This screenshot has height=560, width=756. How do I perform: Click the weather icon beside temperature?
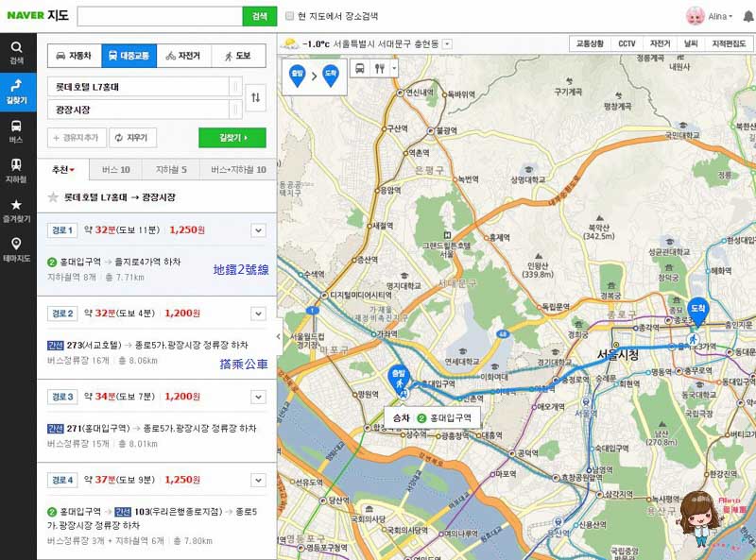[290, 43]
